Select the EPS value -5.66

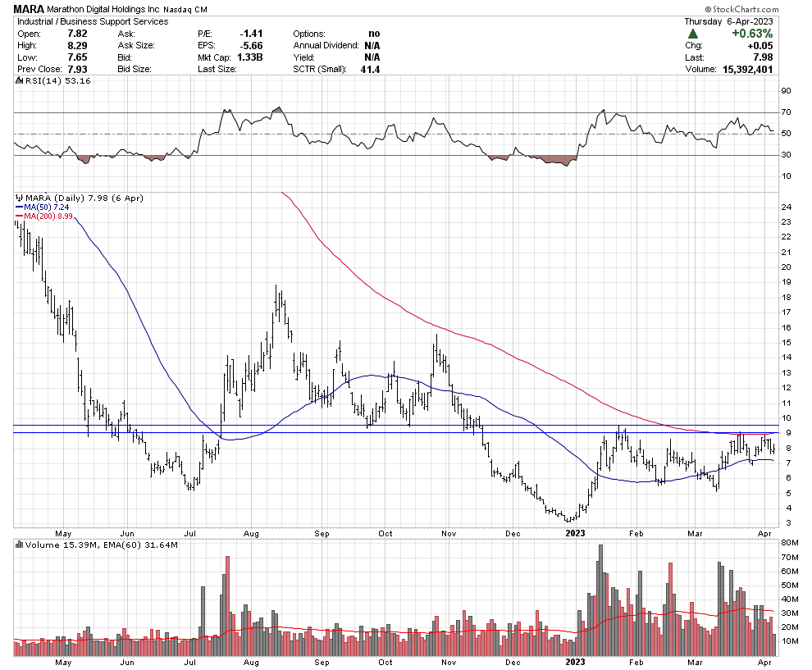pyautogui.click(x=251, y=46)
